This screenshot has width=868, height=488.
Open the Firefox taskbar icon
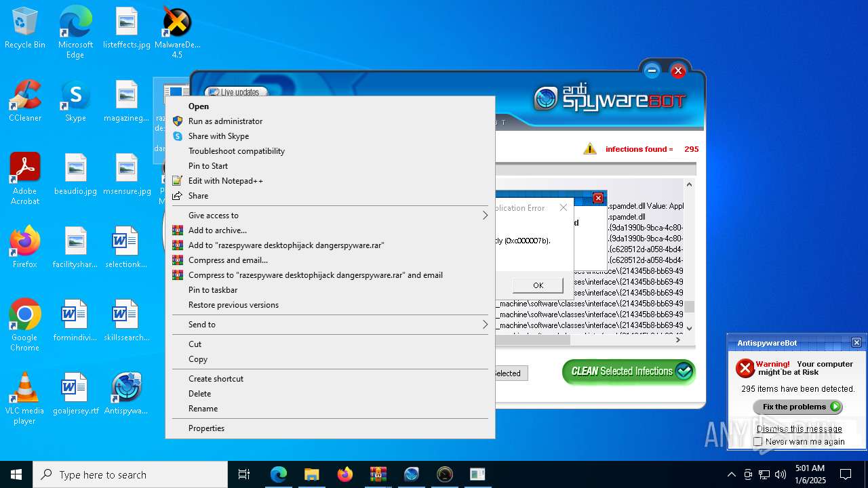click(x=344, y=474)
